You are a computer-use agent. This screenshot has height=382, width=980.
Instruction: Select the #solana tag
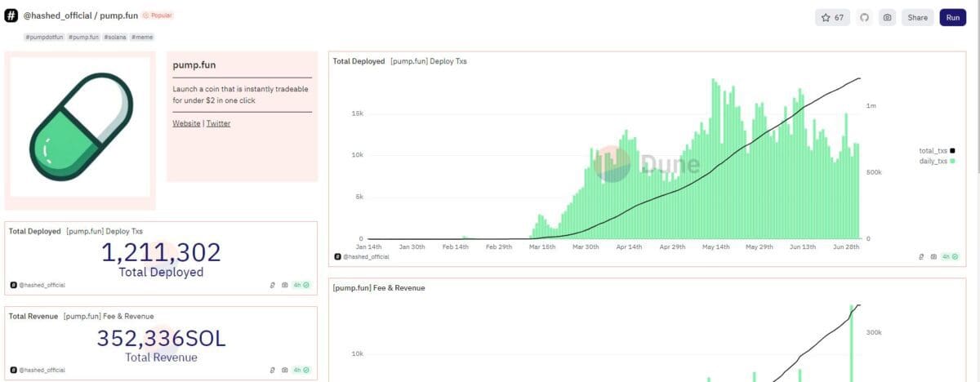[x=114, y=38]
